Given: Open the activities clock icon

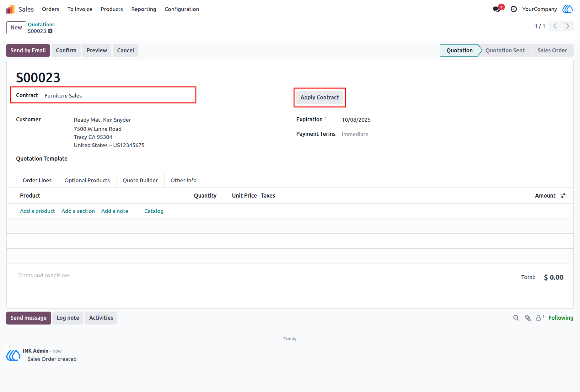Looking at the screenshot, I should (x=514, y=9).
